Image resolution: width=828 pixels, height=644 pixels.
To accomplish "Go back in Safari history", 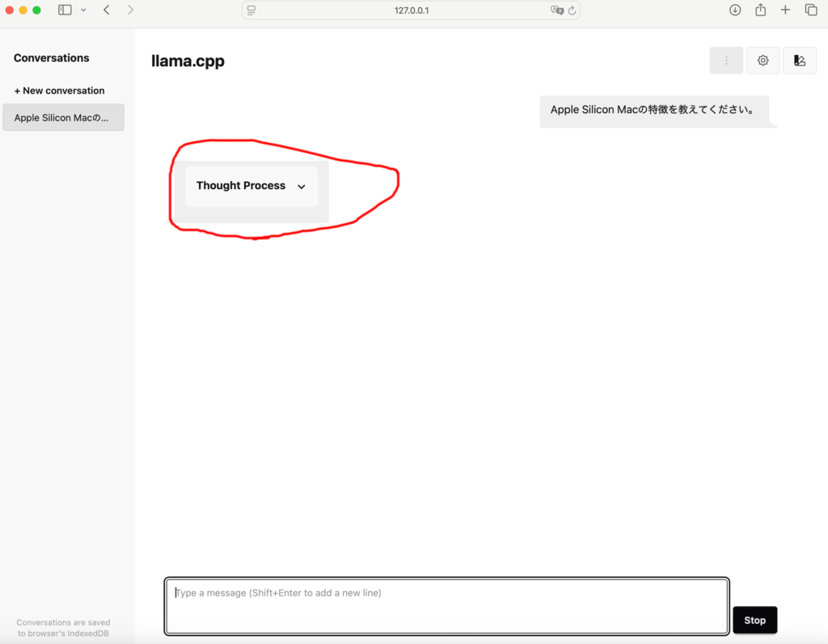I will [107, 10].
